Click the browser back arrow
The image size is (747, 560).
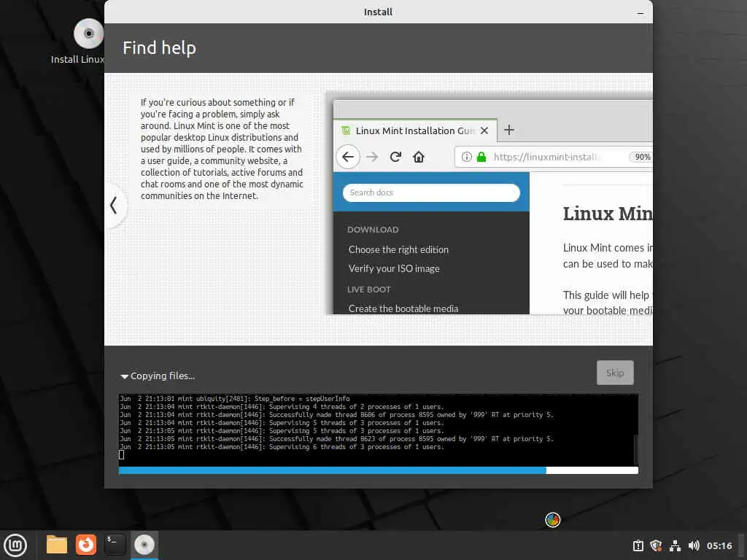coord(348,157)
